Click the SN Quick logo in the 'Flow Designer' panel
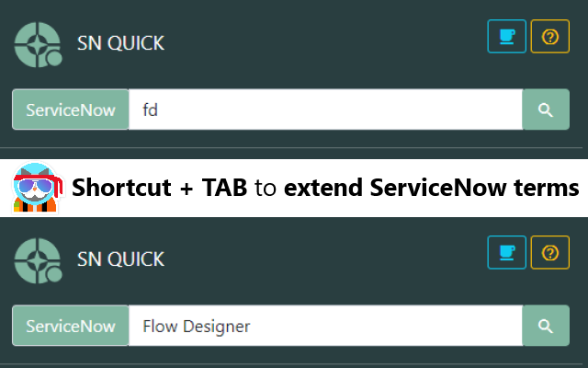Viewport: 588px width, 368px height. coord(38,259)
